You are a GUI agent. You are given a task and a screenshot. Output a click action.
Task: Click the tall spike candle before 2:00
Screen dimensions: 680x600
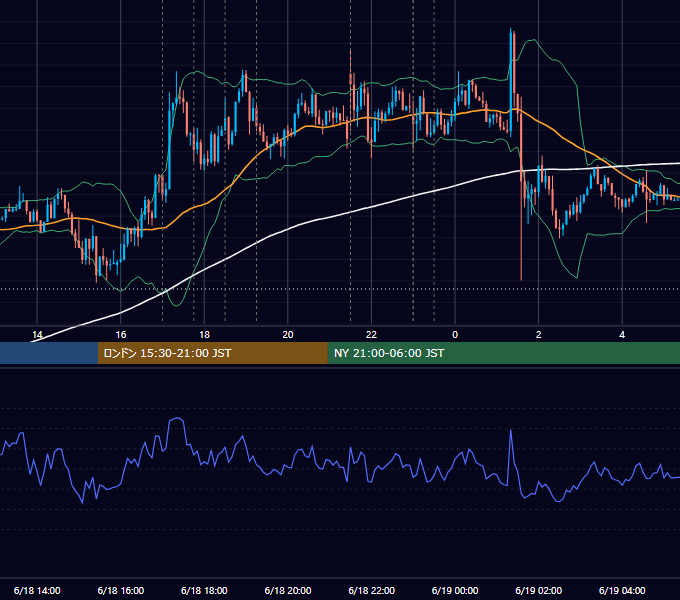point(511,82)
